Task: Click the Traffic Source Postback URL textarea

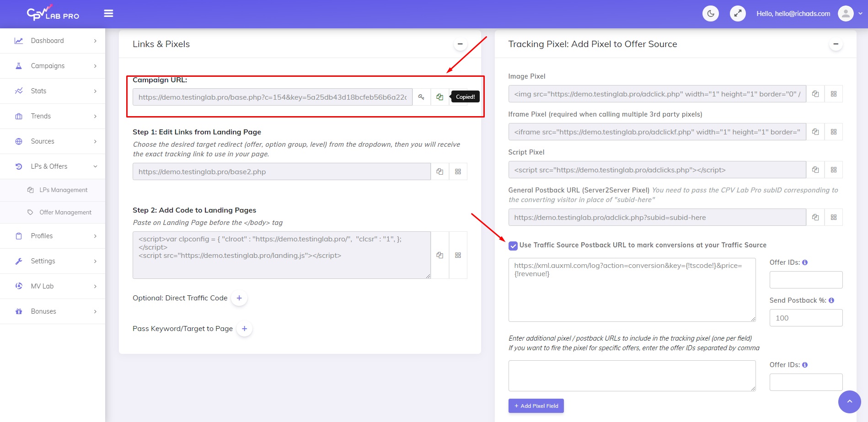Action: pyautogui.click(x=632, y=290)
